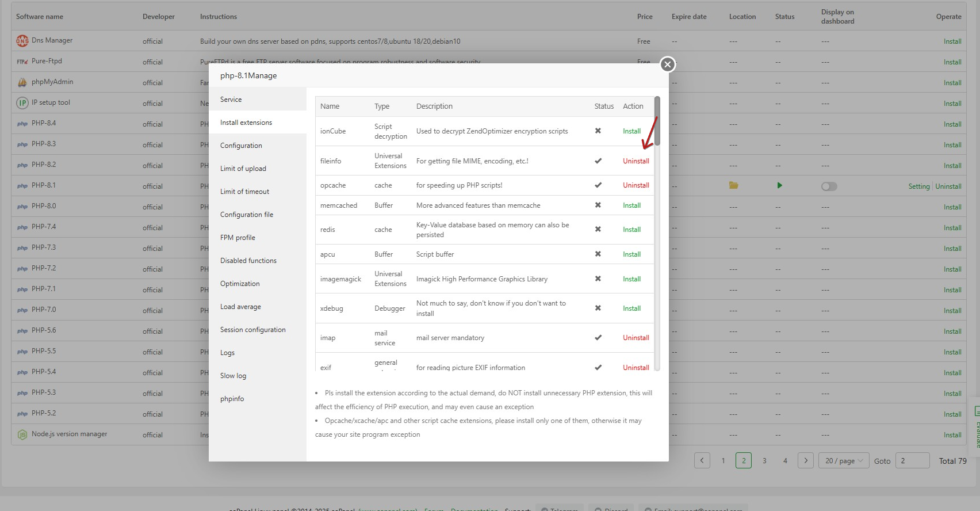
Task: Close the php-8.1 Manage dialog
Action: click(x=667, y=64)
